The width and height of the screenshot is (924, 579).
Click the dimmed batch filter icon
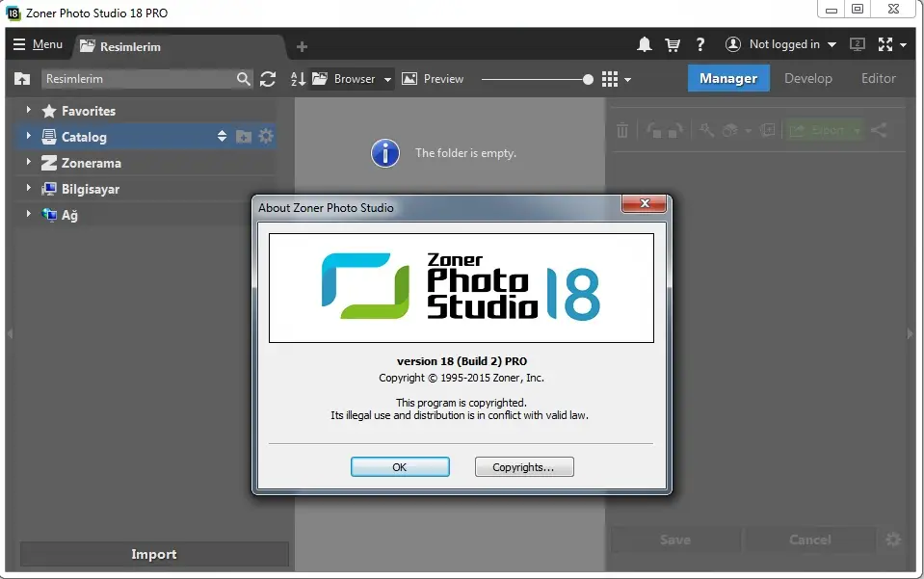[x=730, y=130]
